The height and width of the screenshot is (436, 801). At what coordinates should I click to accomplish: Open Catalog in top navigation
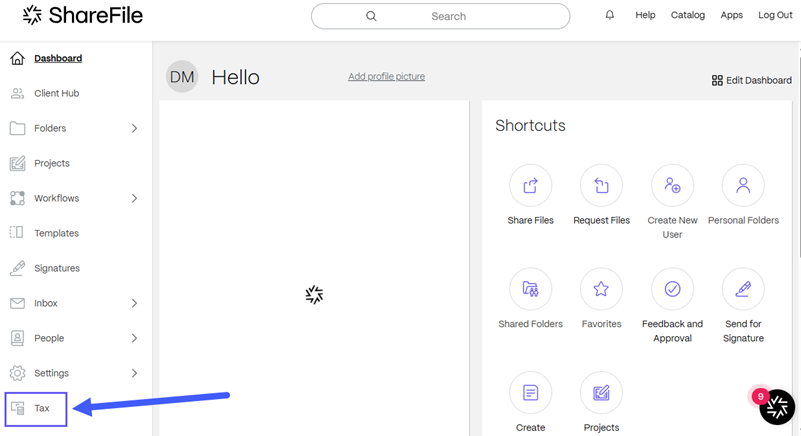click(x=688, y=15)
